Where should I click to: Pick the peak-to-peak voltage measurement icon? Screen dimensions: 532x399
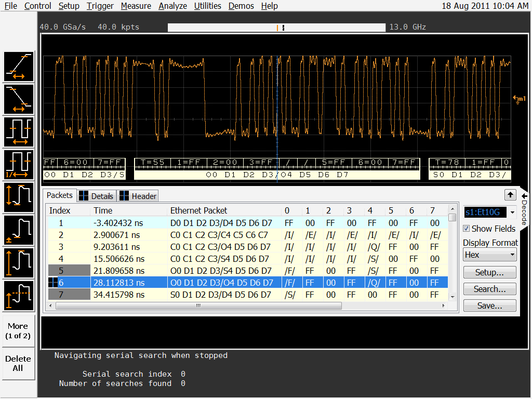click(19, 197)
